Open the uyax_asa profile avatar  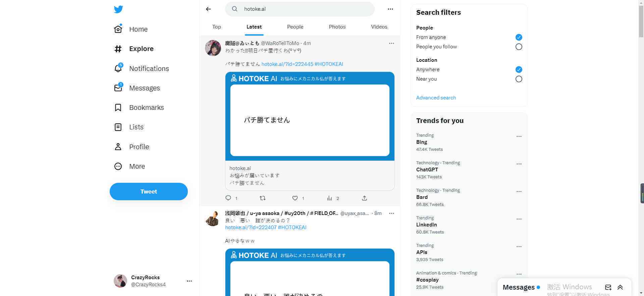pos(213,218)
